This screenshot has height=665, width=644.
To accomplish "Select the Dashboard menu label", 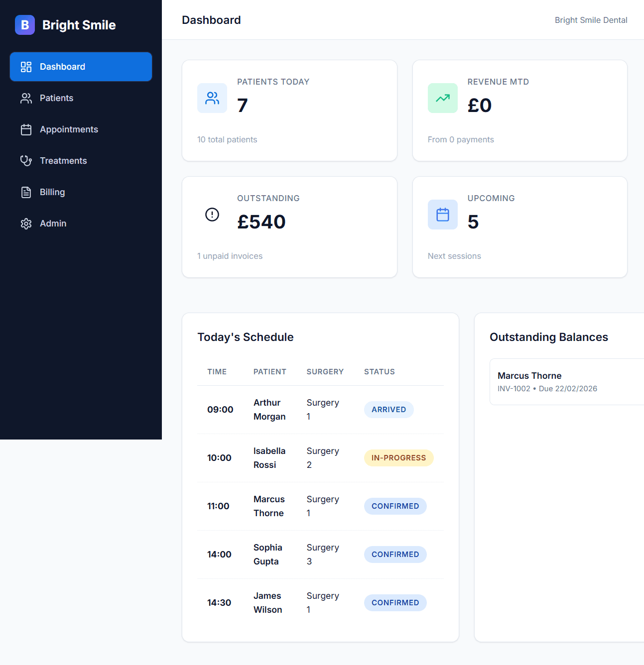I will (x=62, y=67).
